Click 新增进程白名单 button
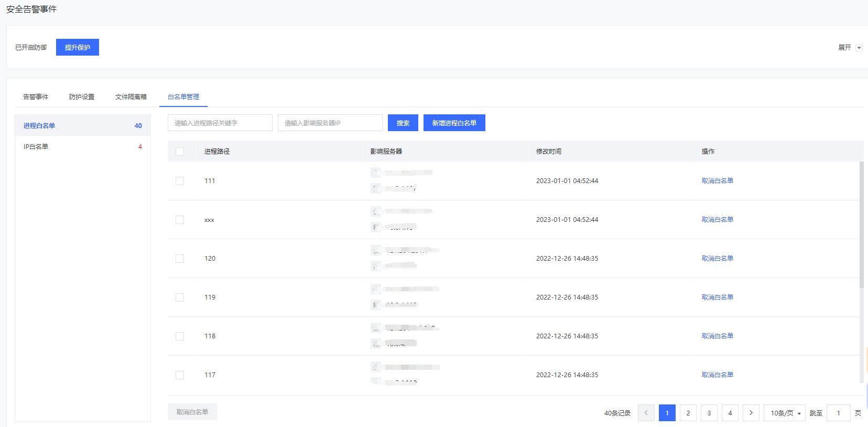Viewport: 868px width, 427px height. (454, 123)
